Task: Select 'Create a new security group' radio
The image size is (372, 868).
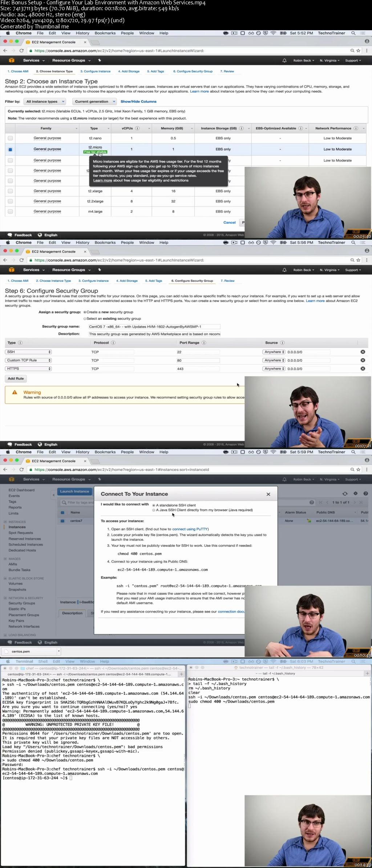Action: (x=85, y=312)
